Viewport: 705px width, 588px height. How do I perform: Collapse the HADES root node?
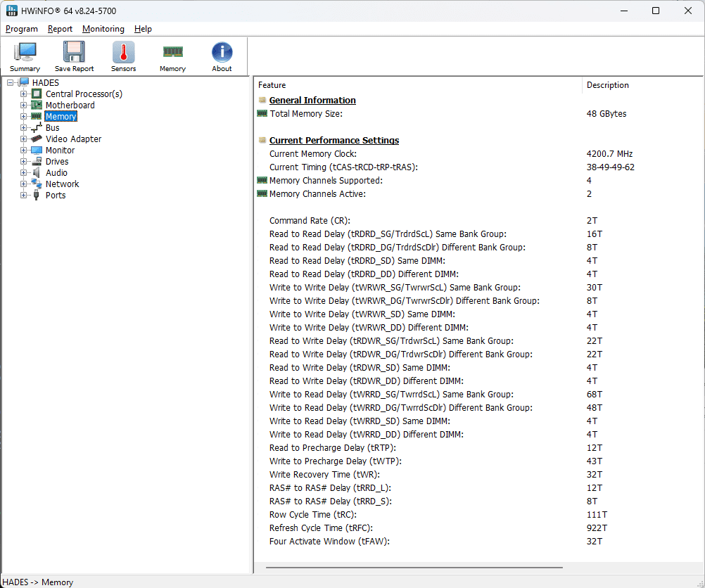point(11,83)
